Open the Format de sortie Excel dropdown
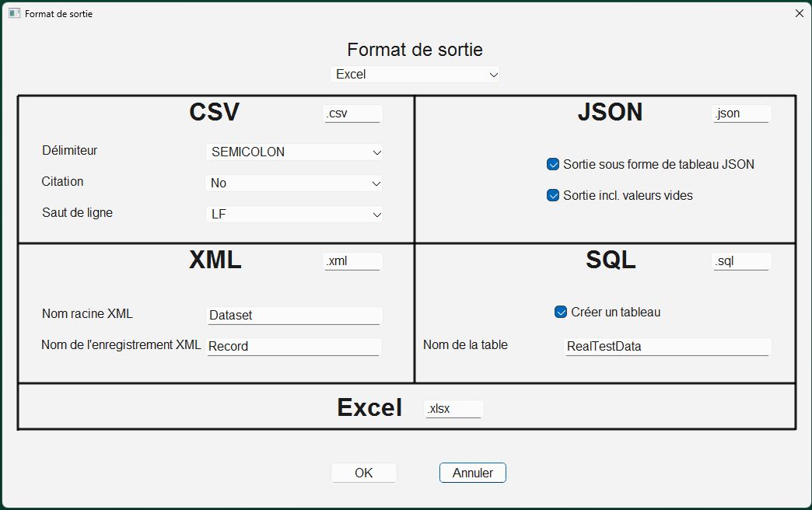 [x=415, y=75]
